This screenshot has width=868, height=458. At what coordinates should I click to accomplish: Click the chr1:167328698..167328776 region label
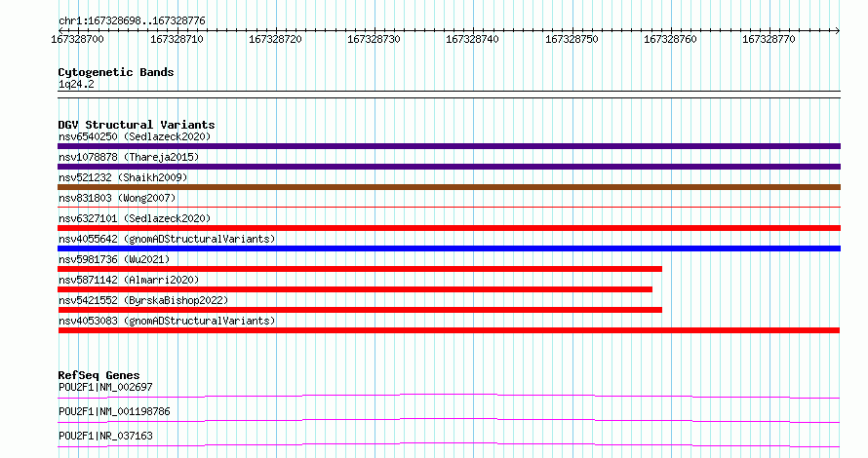pyautogui.click(x=132, y=20)
